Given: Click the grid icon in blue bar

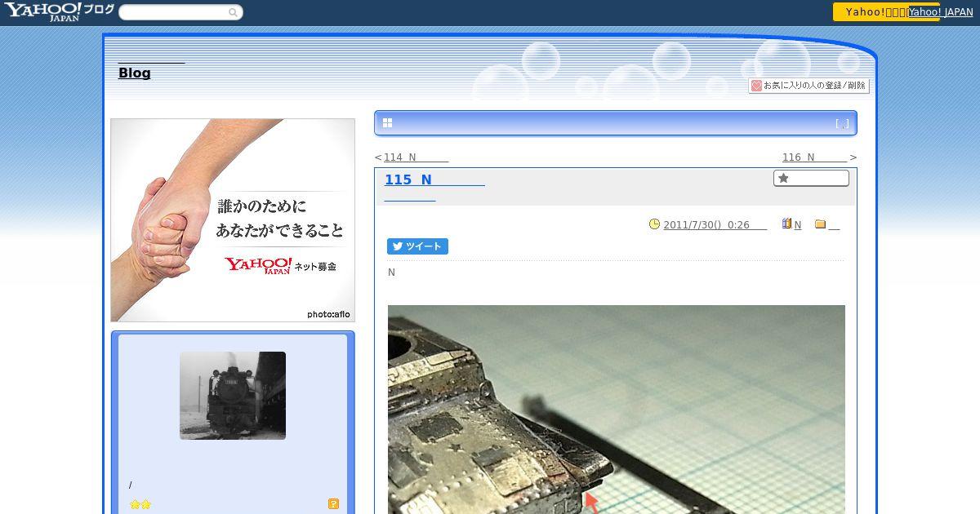Looking at the screenshot, I should [387, 123].
